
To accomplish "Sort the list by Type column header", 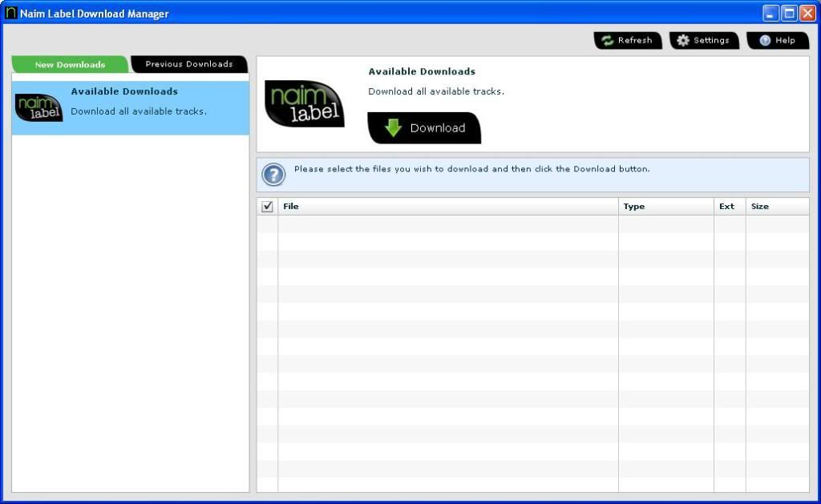I will pyautogui.click(x=666, y=206).
